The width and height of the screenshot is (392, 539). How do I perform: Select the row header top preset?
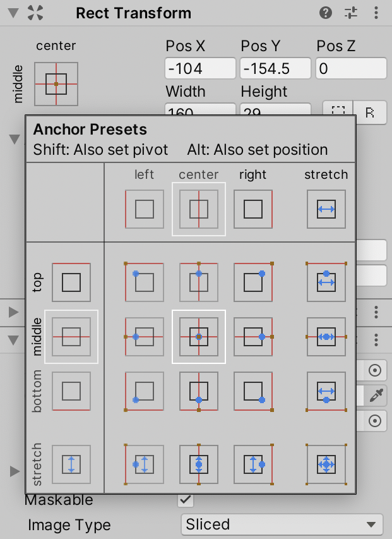[x=71, y=282]
